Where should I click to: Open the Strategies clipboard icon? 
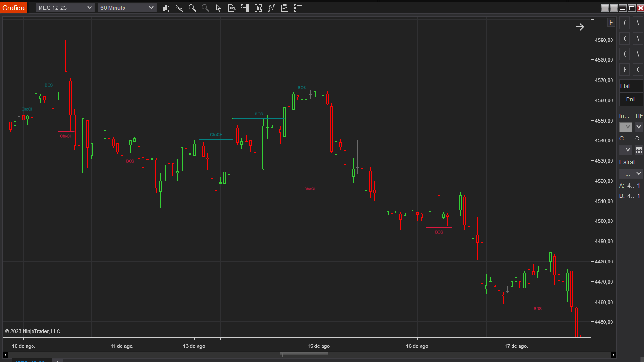coord(284,8)
